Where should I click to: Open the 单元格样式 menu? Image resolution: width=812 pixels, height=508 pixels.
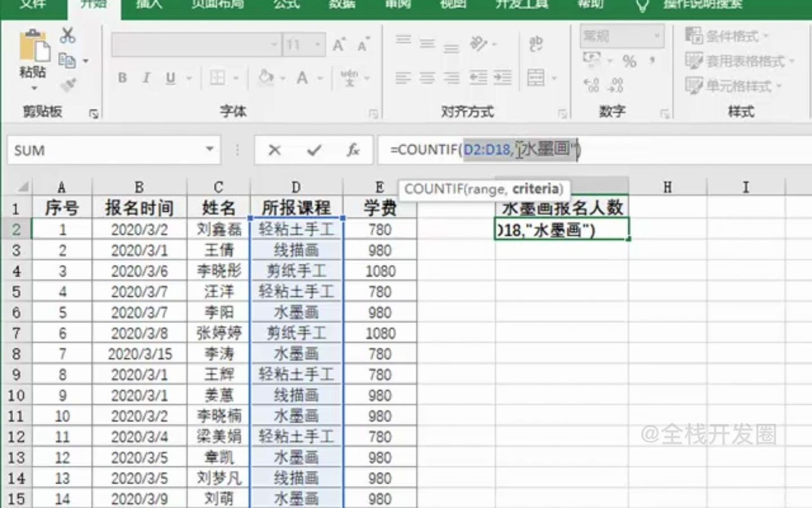[x=734, y=86]
